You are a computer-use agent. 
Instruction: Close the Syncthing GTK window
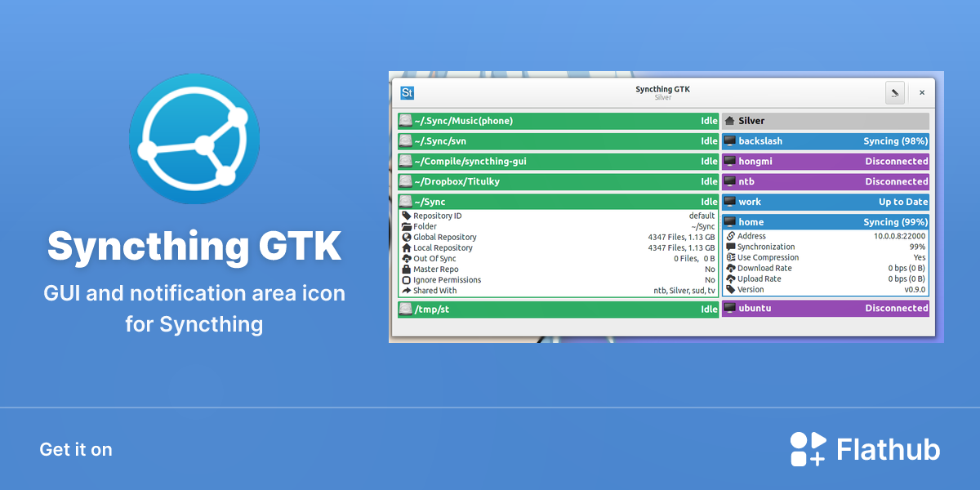(922, 93)
